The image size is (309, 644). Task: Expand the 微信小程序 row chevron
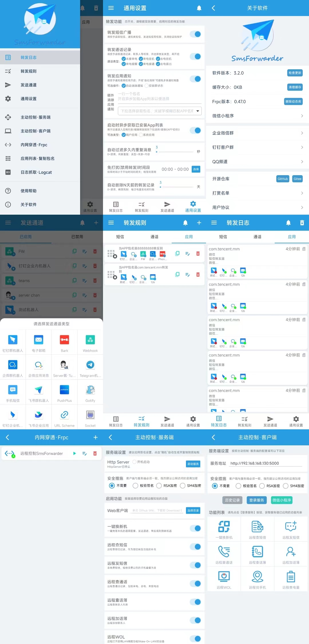click(302, 116)
